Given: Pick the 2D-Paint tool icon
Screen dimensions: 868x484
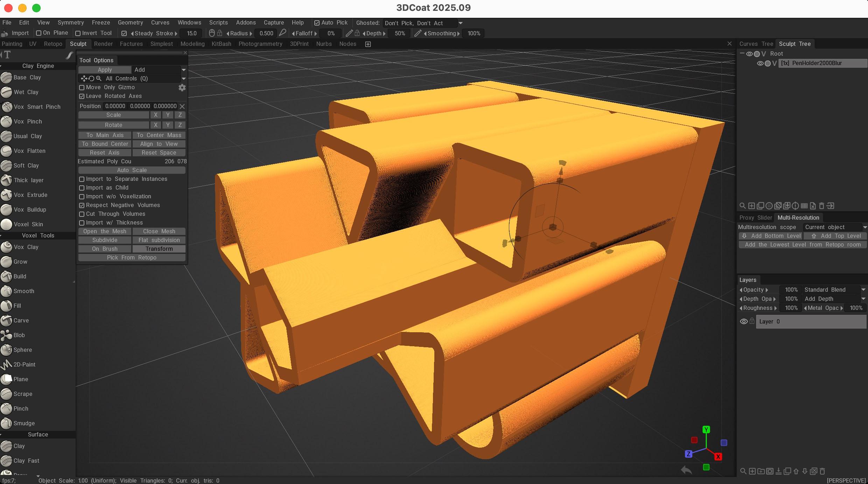Looking at the screenshot, I should pos(6,364).
